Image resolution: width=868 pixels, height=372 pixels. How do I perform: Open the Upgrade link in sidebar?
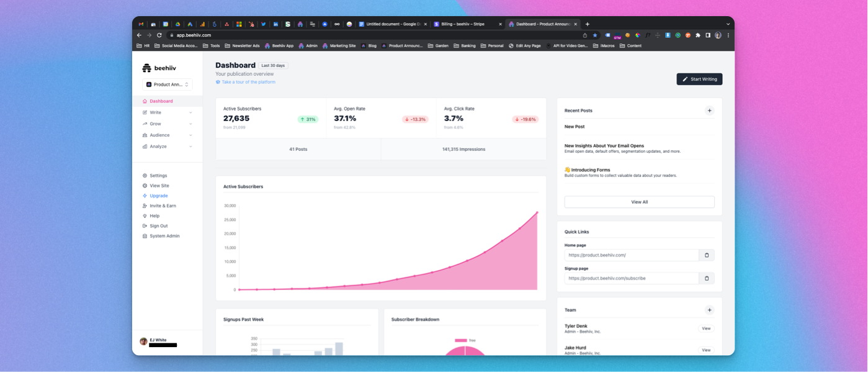coord(159,196)
